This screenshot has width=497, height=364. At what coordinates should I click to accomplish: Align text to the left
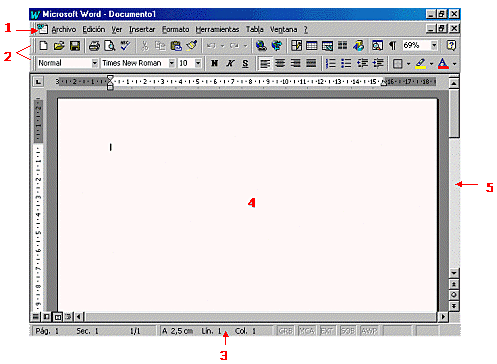(265, 63)
